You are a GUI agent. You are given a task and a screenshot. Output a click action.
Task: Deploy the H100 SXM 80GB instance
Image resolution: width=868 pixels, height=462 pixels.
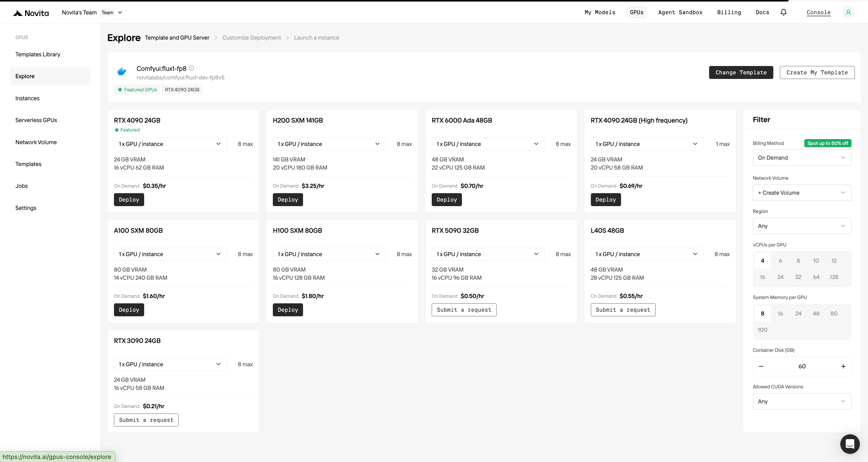click(x=288, y=310)
